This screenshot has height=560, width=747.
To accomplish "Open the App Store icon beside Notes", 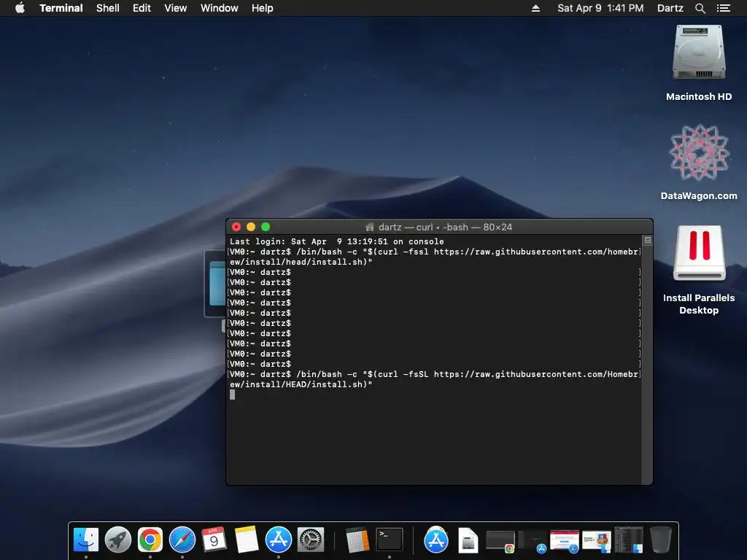I will point(278,540).
